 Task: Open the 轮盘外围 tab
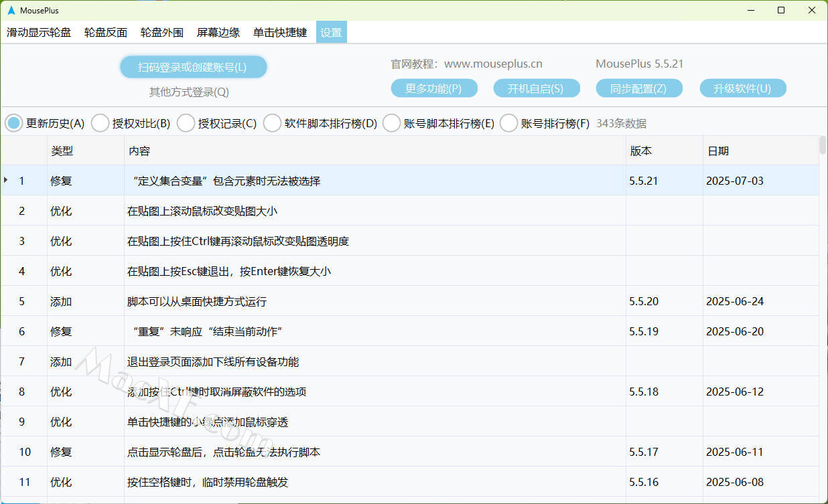[x=162, y=32]
